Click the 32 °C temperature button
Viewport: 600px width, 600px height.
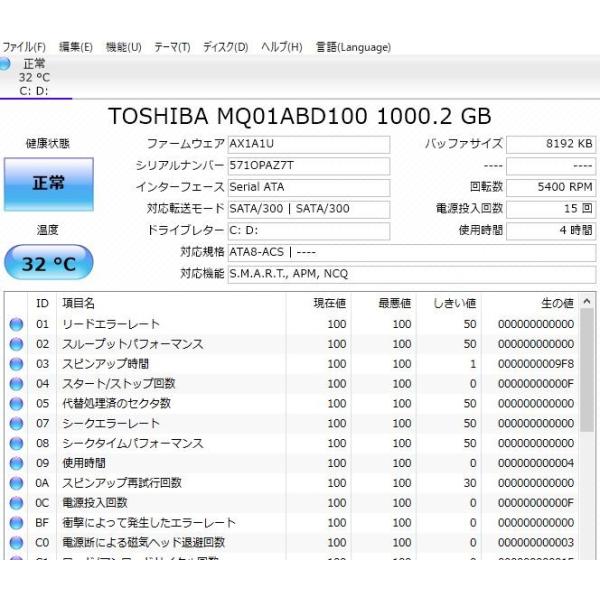[49, 263]
